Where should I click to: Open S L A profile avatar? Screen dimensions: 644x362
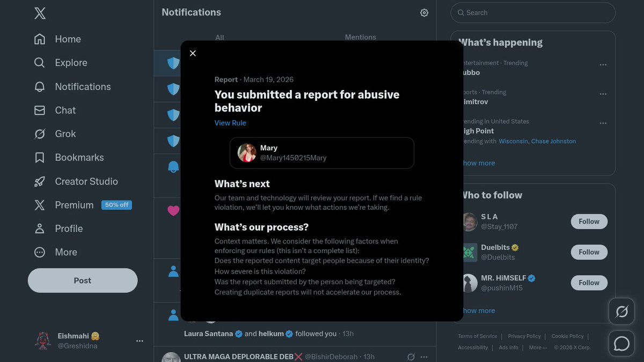470,221
